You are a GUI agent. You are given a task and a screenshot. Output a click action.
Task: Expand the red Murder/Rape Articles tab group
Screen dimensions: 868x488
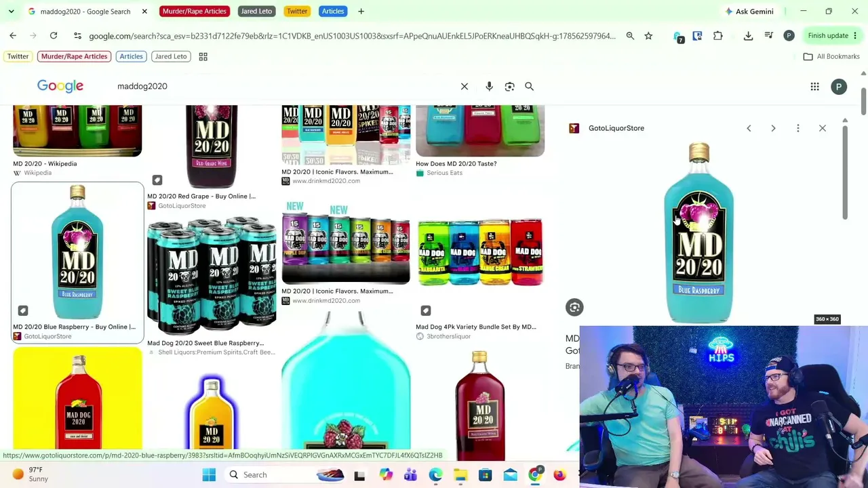pos(194,12)
